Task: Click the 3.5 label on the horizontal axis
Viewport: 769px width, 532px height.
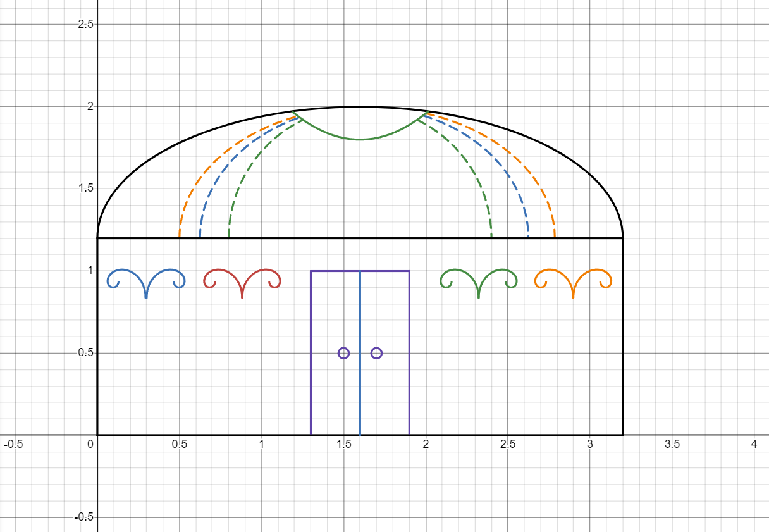Action: coord(672,445)
